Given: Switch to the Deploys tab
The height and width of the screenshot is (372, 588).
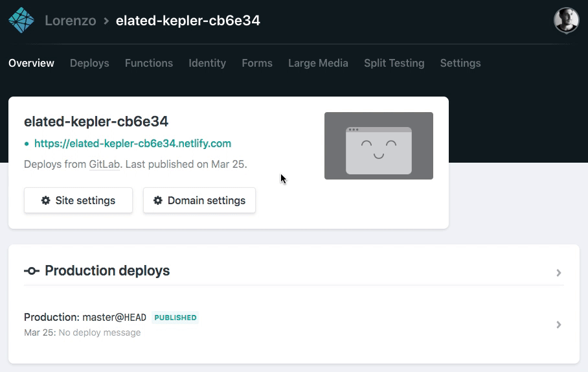Looking at the screenshot, I should (x=89, y=63).
